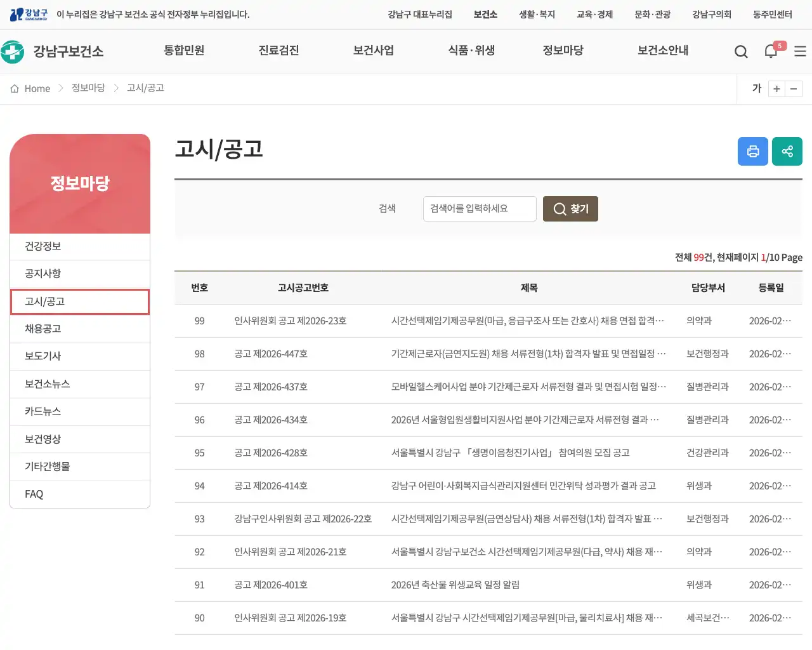Open the site search magnifier icon

pyautogui.click(x=740, y=51)
